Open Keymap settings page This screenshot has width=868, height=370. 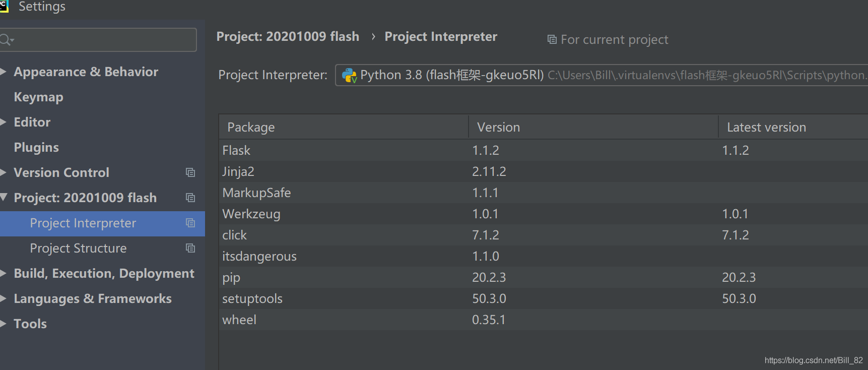click(x=39, y=97)
